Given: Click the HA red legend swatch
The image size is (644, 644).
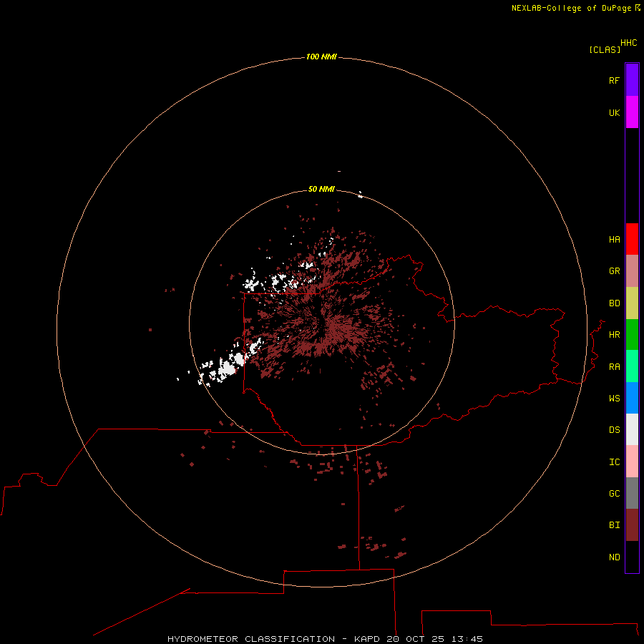Looking at the screenshot, I should point(632,239).
